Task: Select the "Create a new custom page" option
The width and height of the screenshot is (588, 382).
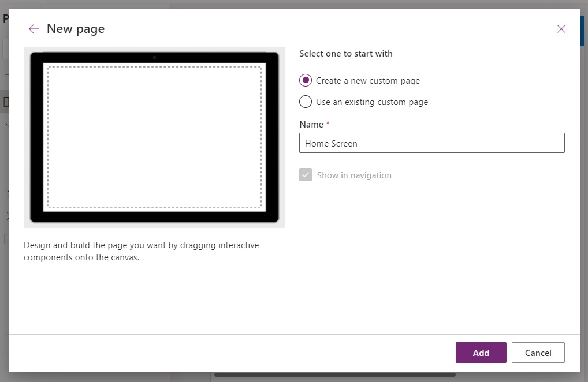Action: pyautogui.click(x=306, y=80)
